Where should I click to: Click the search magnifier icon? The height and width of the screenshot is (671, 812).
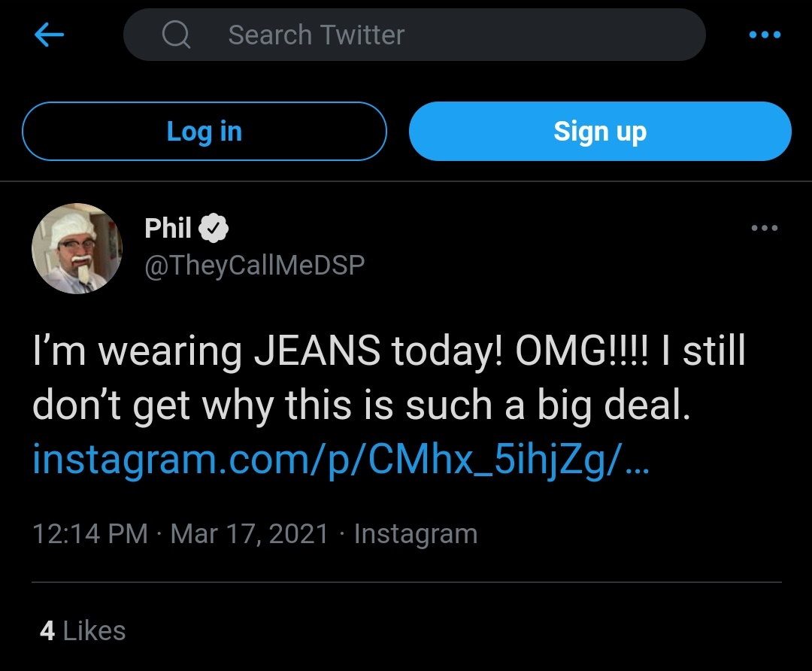176,35
